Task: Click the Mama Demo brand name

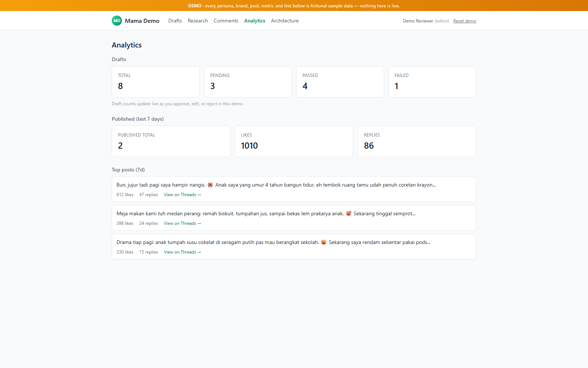Action: tap(142, 21)
